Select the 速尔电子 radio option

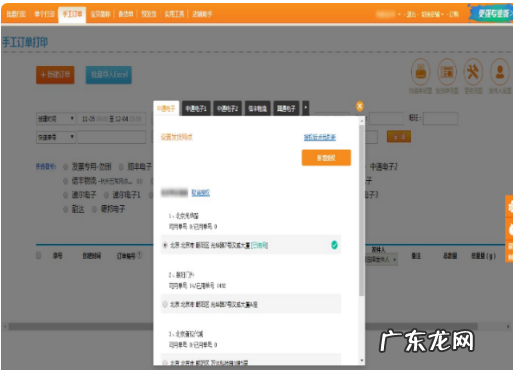[66, 195]
